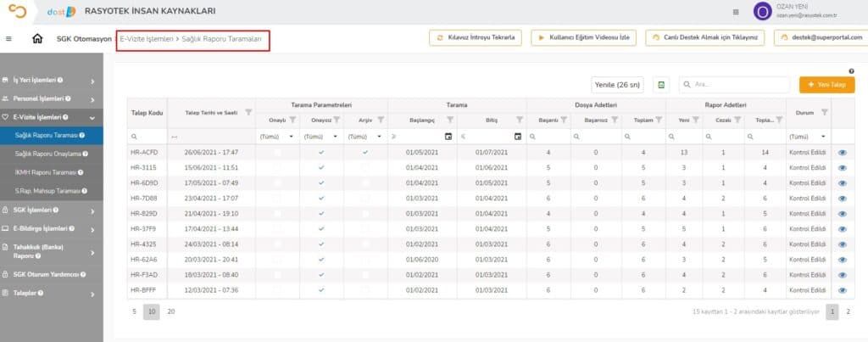Toggle Arşiv checkbox for HR-ACFD row
This screenshot has width=868, height=342.
pos(365,152)
